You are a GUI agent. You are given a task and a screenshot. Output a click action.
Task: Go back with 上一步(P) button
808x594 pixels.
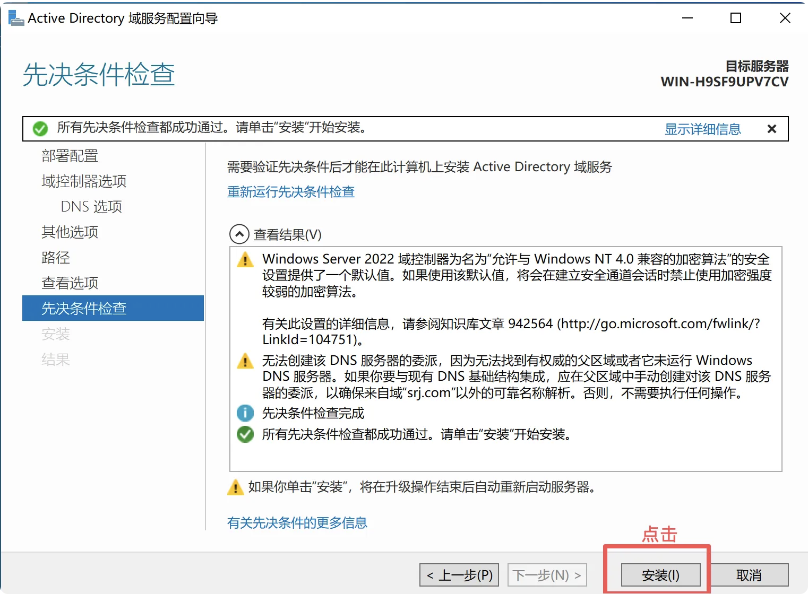tap(459, 575)
